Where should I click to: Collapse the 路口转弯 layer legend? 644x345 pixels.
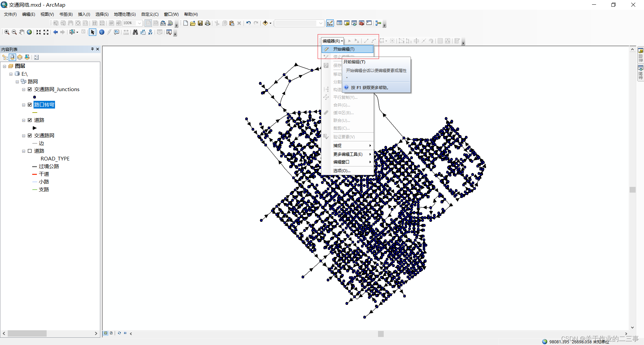click(x=24, y=105)
